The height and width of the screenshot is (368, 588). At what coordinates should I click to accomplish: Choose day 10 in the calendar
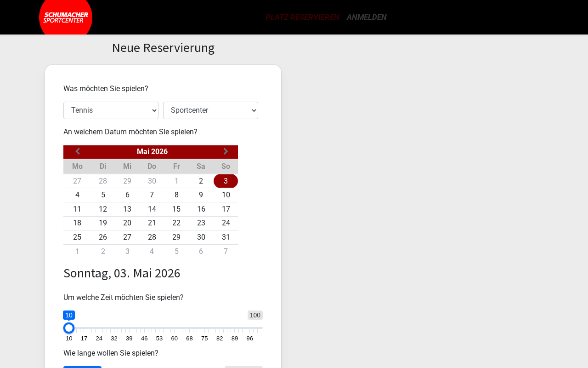[x=226, y=195]
